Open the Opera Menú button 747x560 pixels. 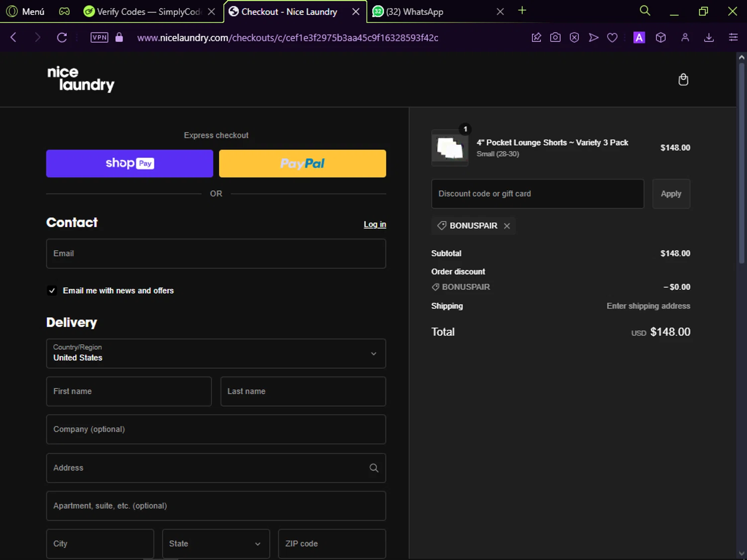tap(26, 11)
